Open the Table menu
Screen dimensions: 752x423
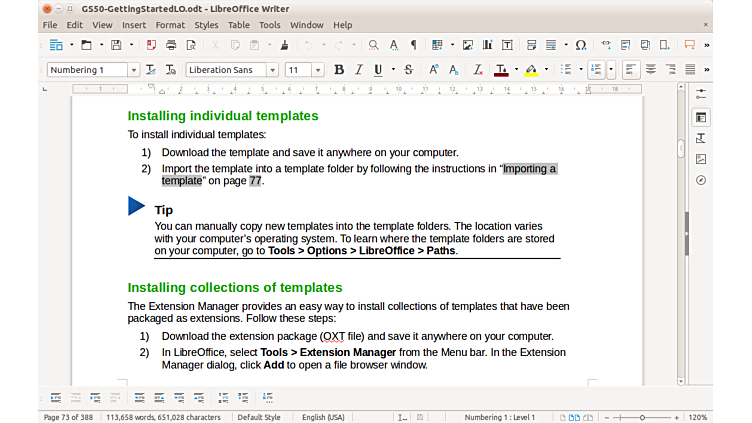(239, 25)
